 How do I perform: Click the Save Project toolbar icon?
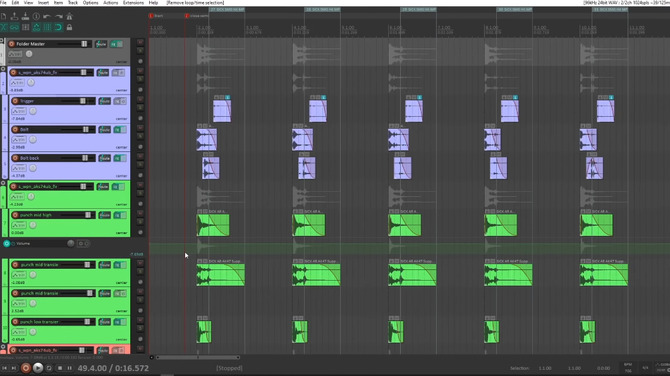pos(25,17)
